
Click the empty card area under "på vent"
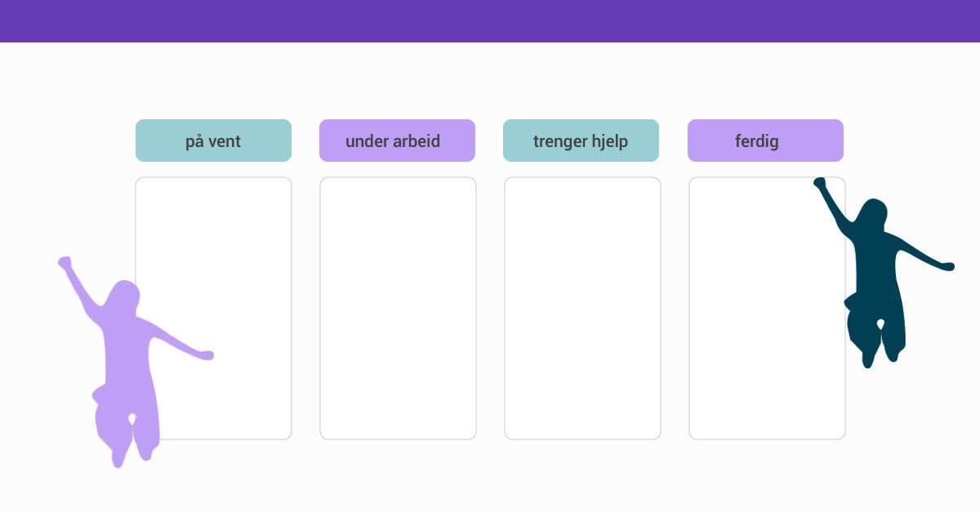pyautogui.click(x=213, y=308)
